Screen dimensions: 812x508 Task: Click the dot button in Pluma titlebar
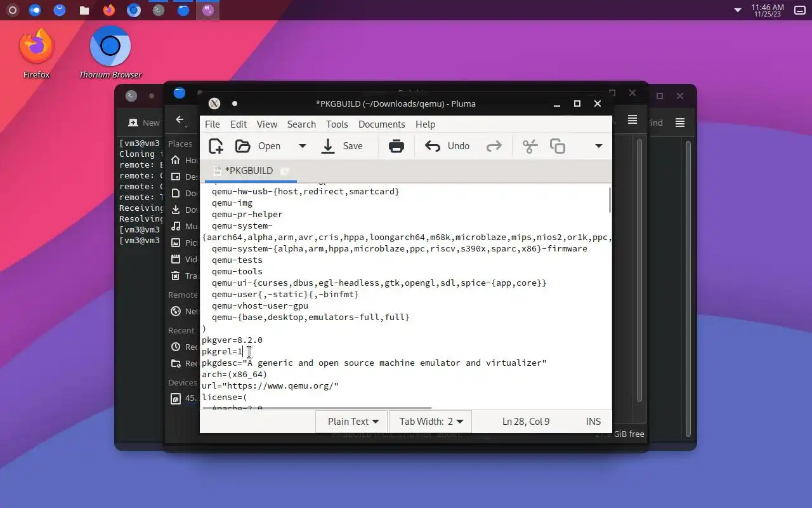pos(235,104)
